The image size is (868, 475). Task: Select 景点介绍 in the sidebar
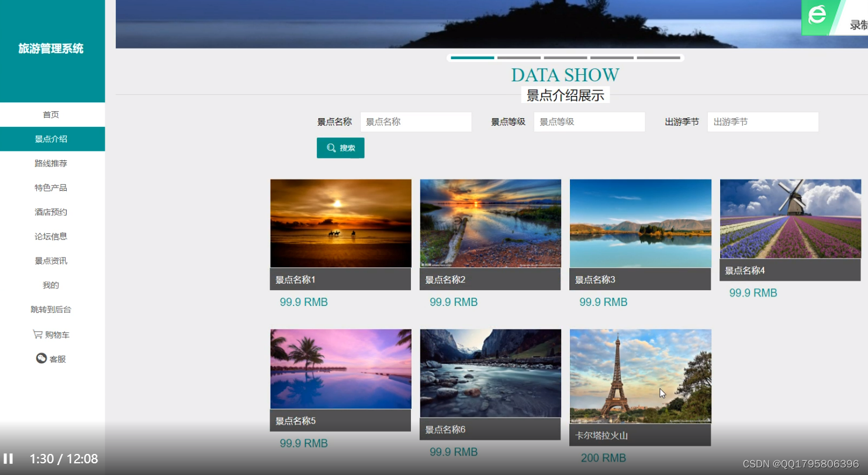(53, 139)
